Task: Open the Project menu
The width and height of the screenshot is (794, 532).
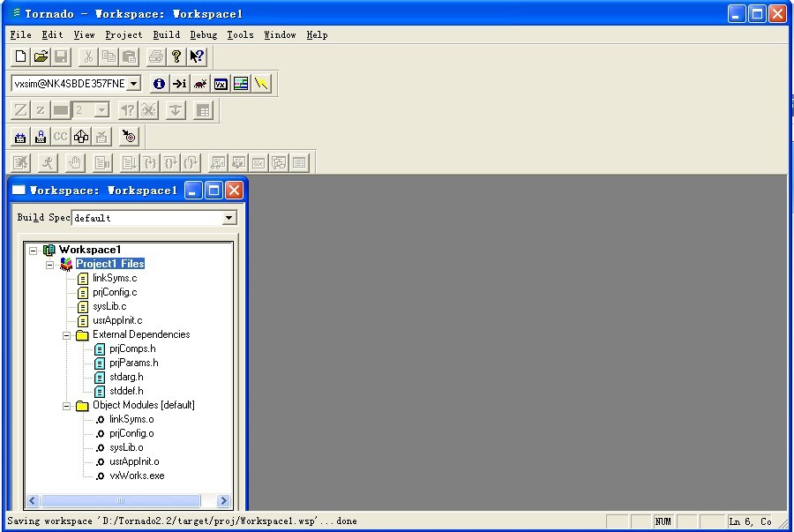Action: (124, 35)
